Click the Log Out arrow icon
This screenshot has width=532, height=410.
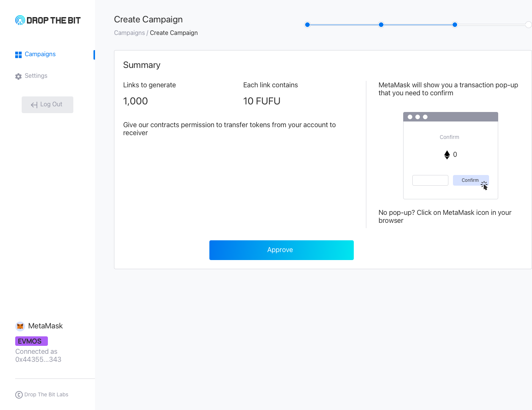[34, 105]
